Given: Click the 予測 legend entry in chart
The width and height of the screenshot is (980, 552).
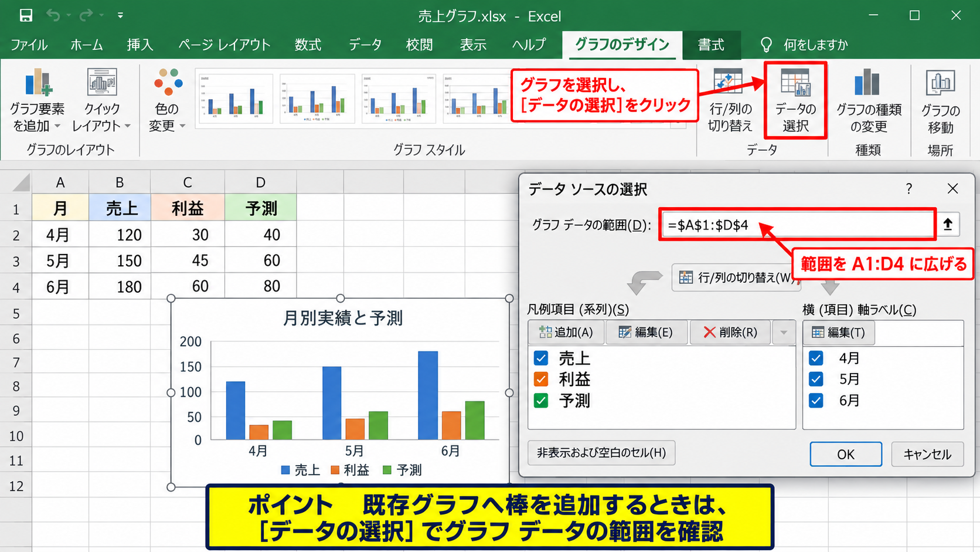Looking at the screenshot, I should pyautogui.click(x=402, y=470).
